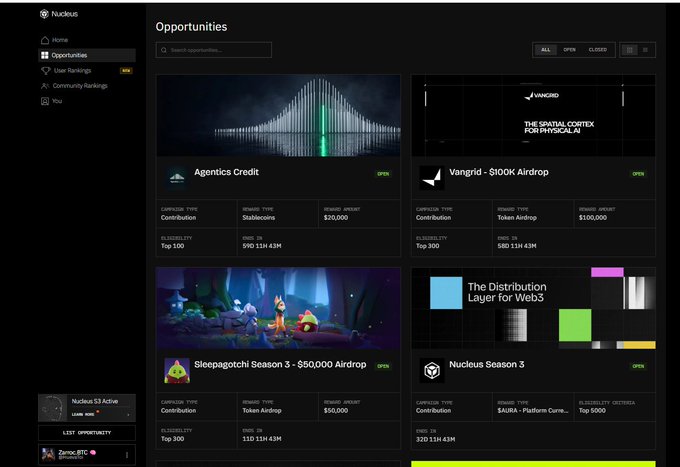This screenshot has width=680, height=467.
Task: Click OPEN badge on Agentics Credit
Action: click(383, 174)
